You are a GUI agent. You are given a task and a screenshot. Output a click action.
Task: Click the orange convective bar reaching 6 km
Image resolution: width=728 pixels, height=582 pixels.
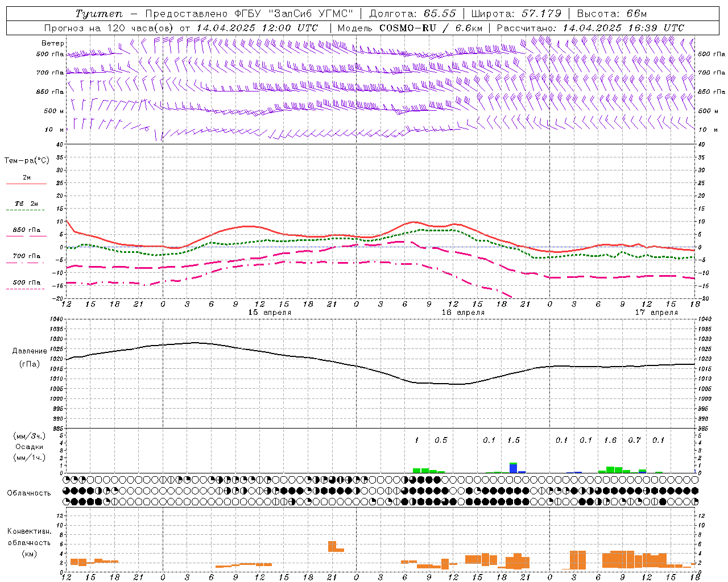click(x=332, y=546)
